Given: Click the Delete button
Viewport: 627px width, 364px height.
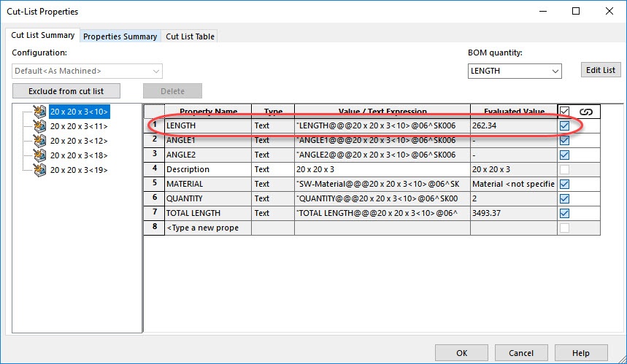Looking at the screenshot, I should 173,91.
